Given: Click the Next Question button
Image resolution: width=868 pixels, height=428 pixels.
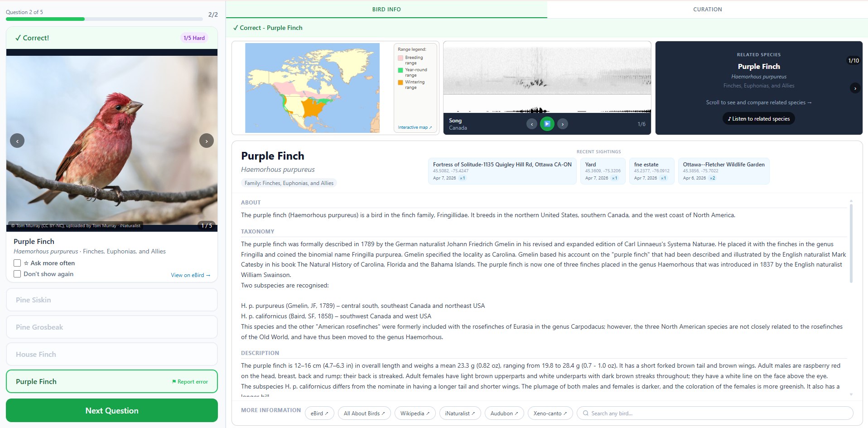Looking at the screenshot, I should pyautogui.click(x=112, y=410).
